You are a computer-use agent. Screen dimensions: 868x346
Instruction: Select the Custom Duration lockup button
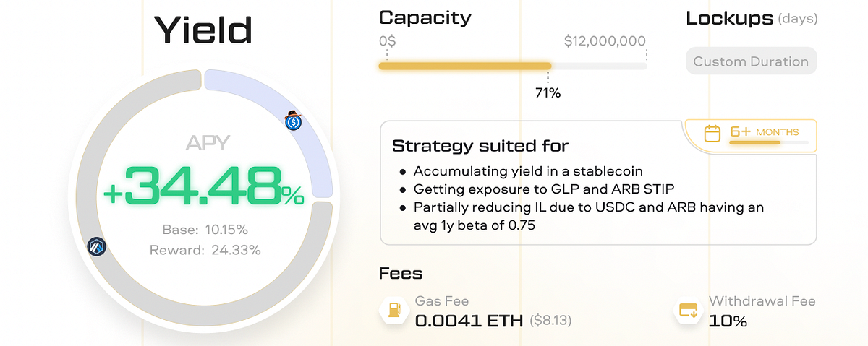pos(751,61)
